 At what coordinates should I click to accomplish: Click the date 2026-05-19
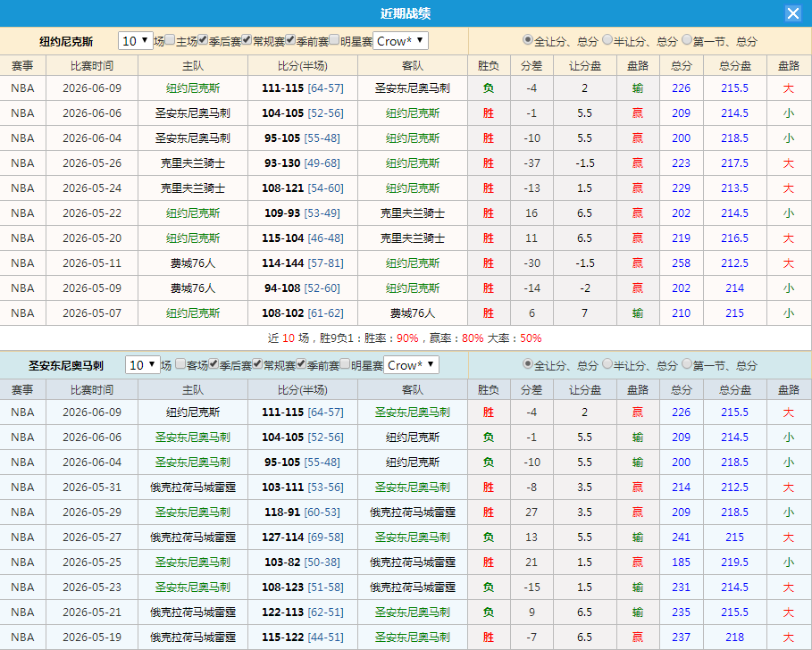pyautogui.click(x=92, y=637)
